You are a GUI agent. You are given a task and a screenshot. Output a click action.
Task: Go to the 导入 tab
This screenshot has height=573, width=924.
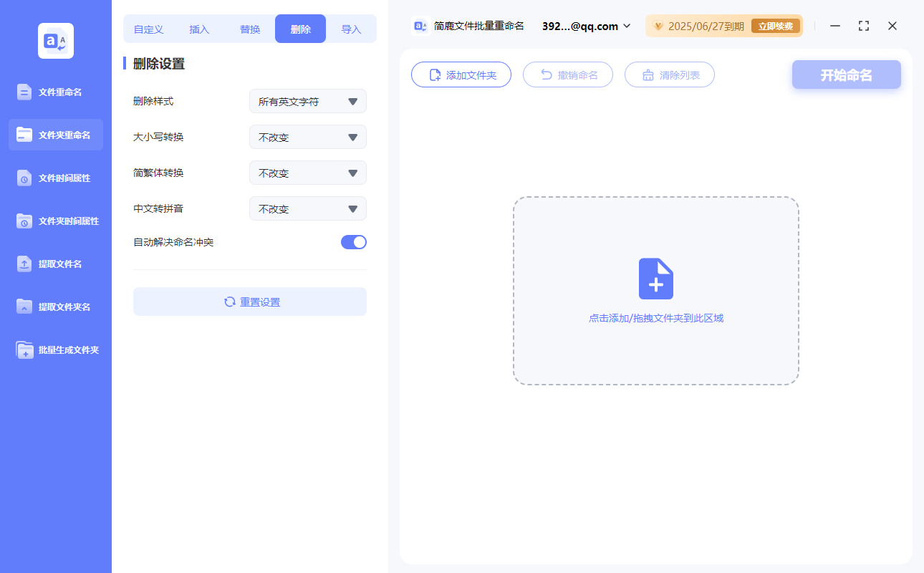pyautogui.click(x=351, y=29)
